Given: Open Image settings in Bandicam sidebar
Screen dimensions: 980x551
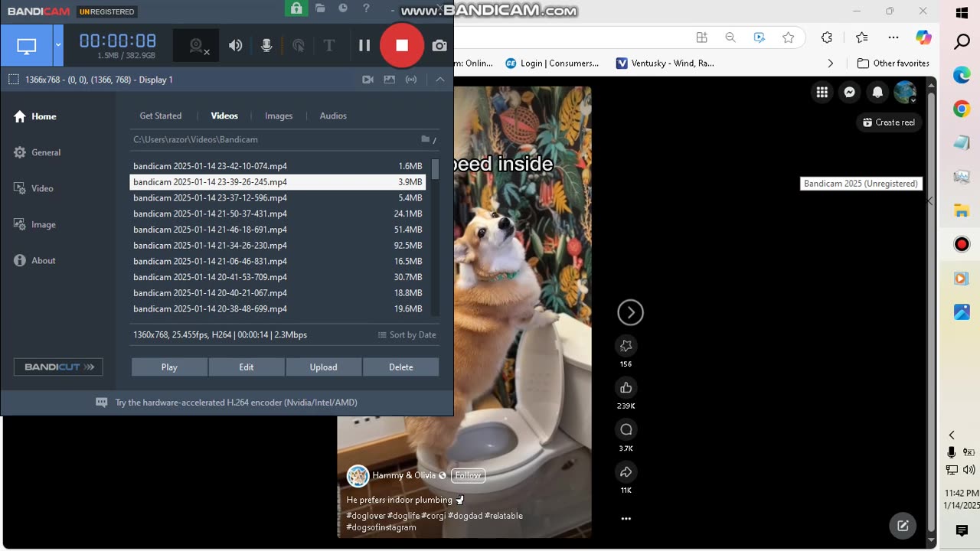Looking at the screenshot, I should point(35,224).
